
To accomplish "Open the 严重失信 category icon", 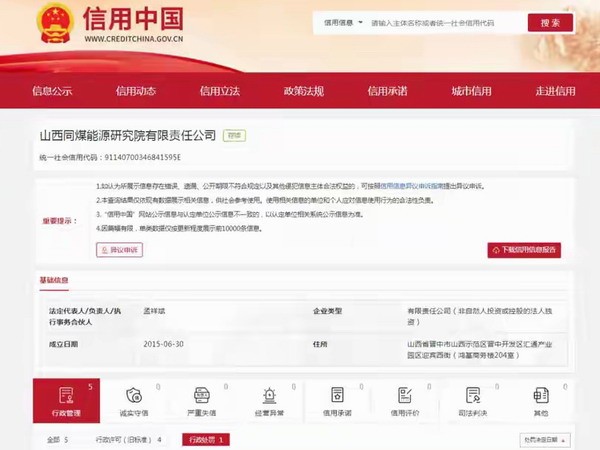I will coord(202,395).
